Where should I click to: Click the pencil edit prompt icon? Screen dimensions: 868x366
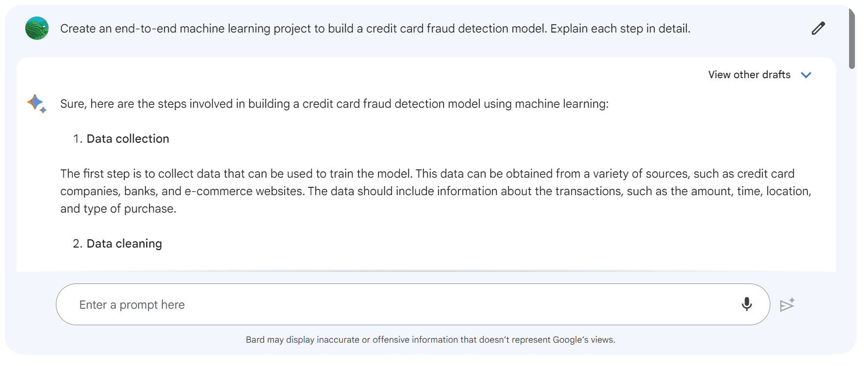coord(818,29)
